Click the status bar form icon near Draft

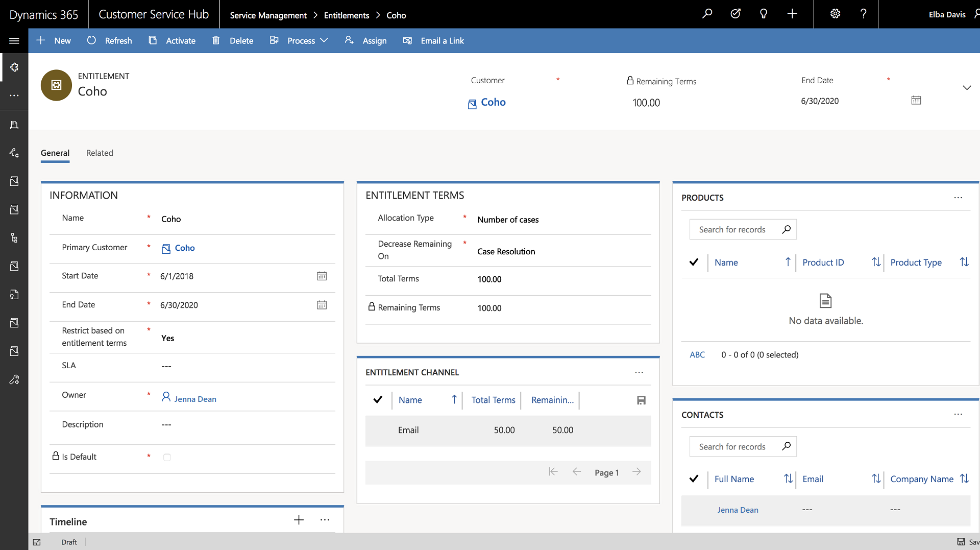(x=37, y=542)
